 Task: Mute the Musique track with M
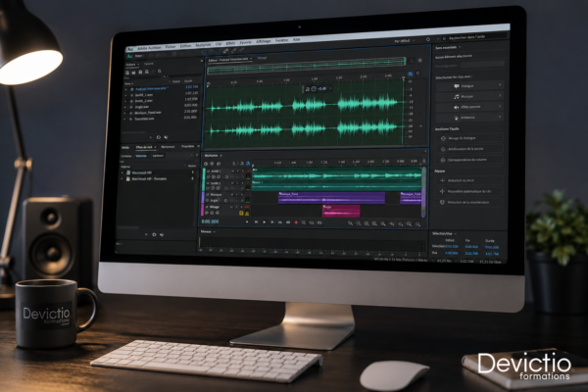(x=231, y=195)
